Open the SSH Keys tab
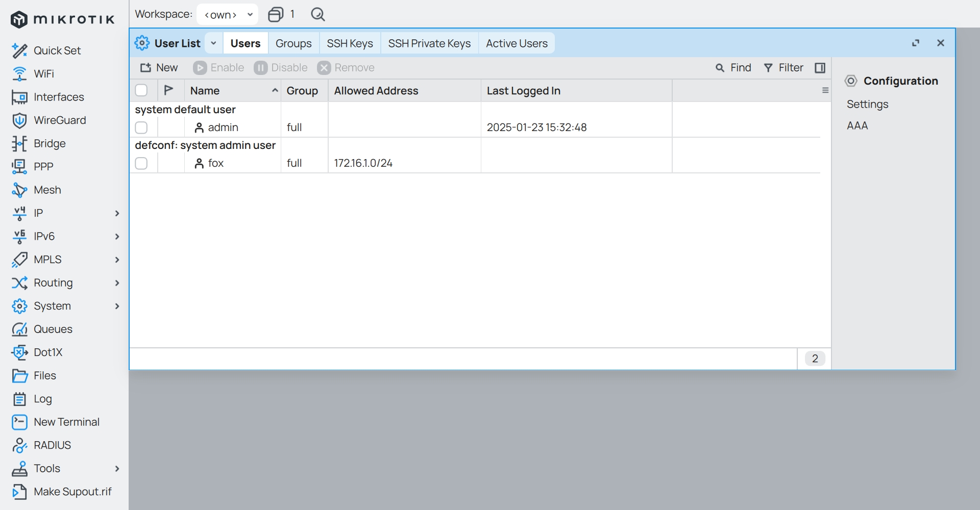The height and width of the screenshot is (510, 980). 350,43
